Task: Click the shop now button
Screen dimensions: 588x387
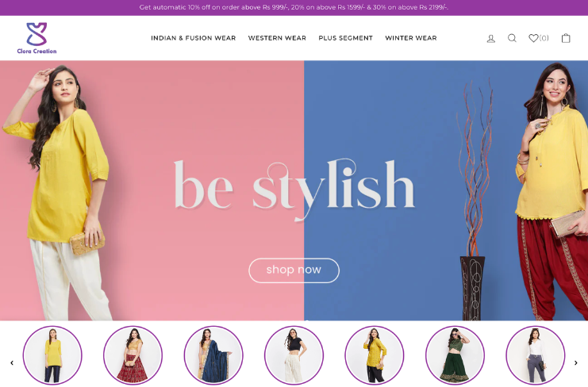Action: pyautogui.click(x=294, y=270)
